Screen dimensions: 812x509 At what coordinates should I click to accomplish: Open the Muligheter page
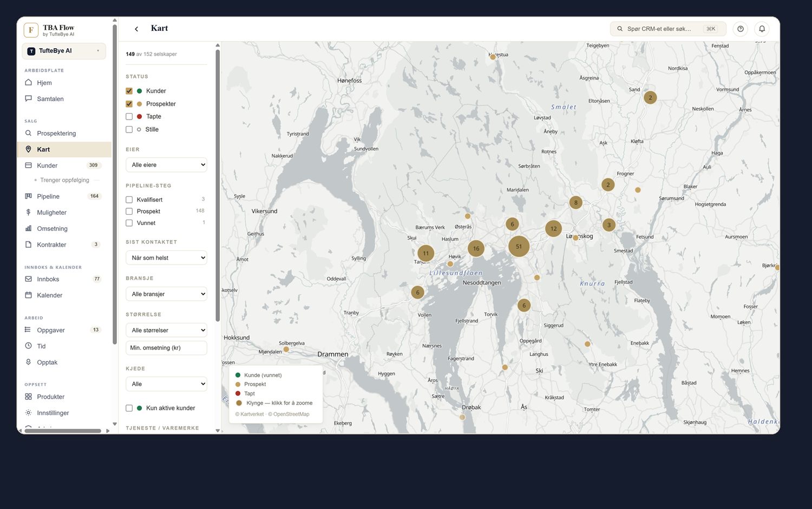pos(64,213)
